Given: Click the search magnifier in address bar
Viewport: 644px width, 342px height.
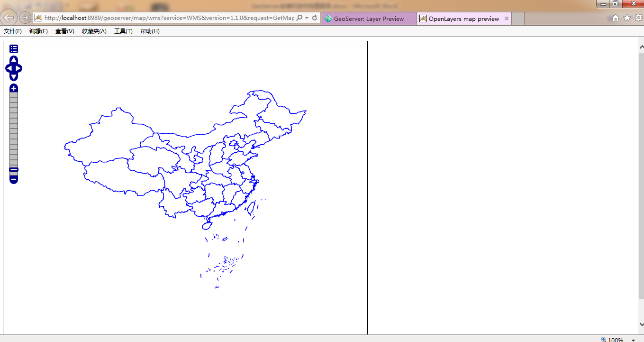Looking at the screenshot, I should [299, 18].
